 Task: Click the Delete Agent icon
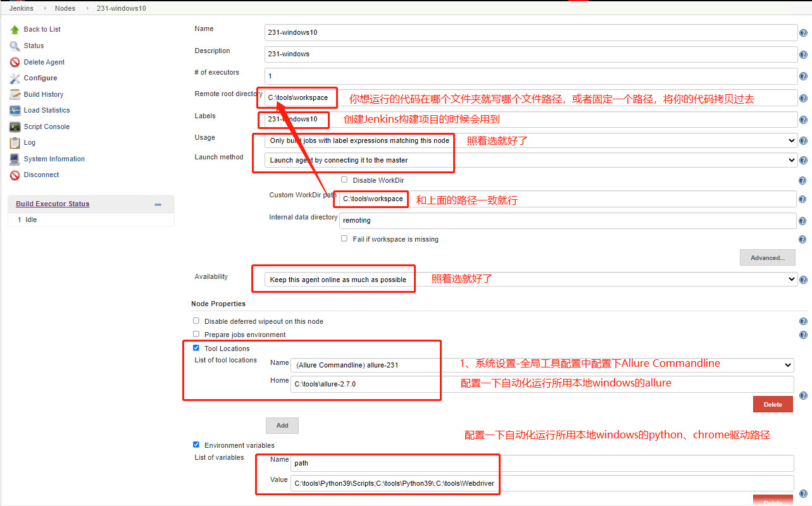coord(15,62)
